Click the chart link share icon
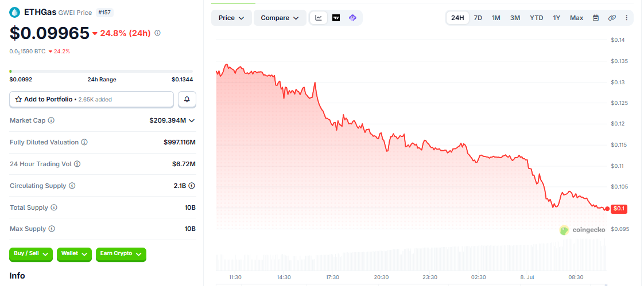The height and width of the screenshot is (286, 644). (612, 18)
